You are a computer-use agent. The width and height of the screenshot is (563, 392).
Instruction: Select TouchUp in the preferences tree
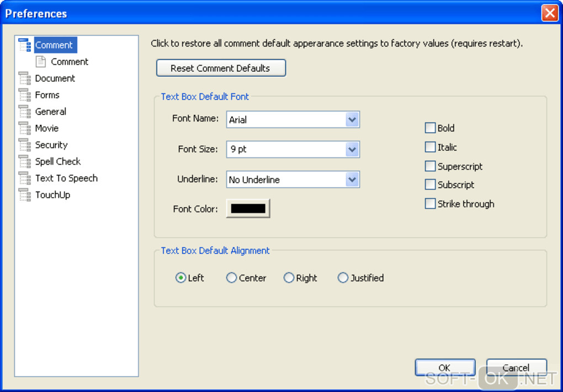click(52, 195)
